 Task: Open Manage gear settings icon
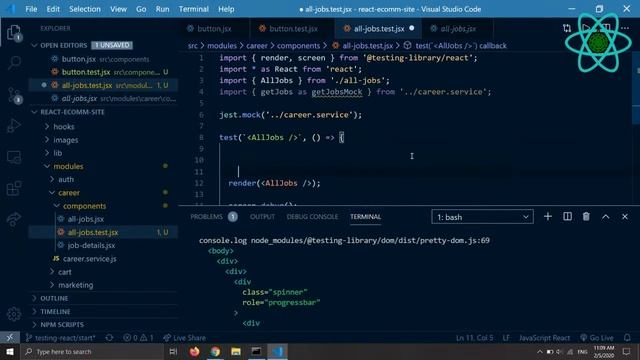14,314
